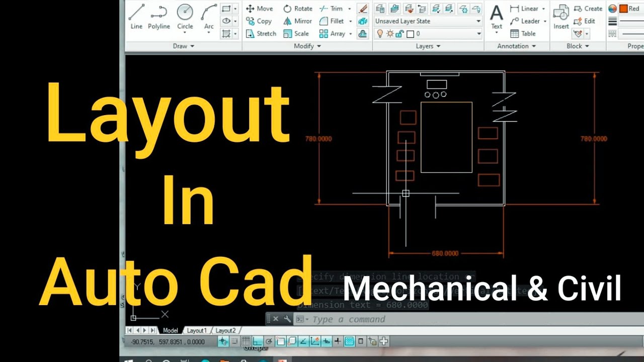Click the layer 0 color square
644x362 pixels.
pyautogui.click(x=410, y=34)
